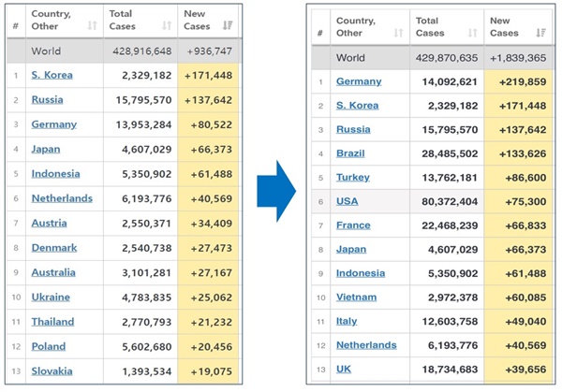Click Thailand country link
Screen dimensions: 562x392
(52, 322)
